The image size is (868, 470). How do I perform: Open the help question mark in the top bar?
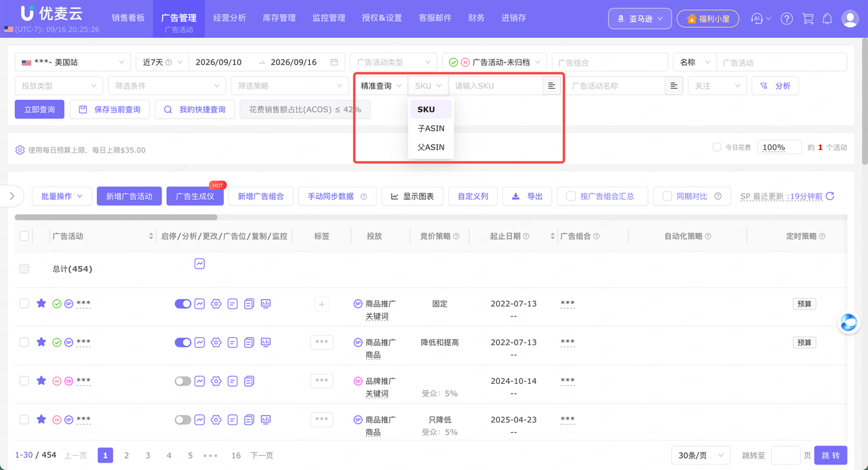click(x=787, y=19)
